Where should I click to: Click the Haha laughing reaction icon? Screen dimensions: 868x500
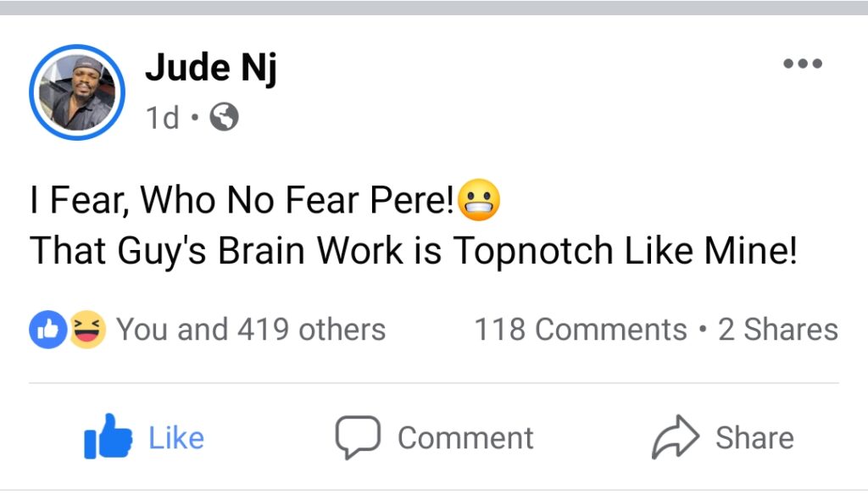[x=87, y=330]
